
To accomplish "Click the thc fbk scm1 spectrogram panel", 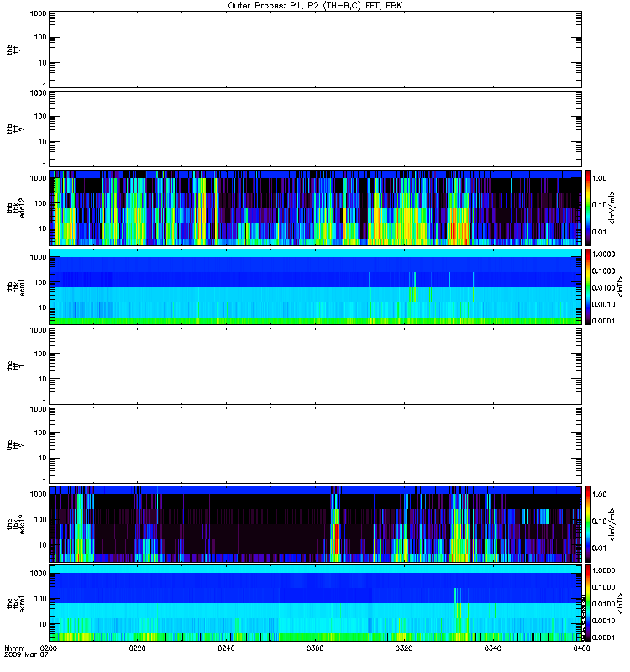I will (316, 603).
